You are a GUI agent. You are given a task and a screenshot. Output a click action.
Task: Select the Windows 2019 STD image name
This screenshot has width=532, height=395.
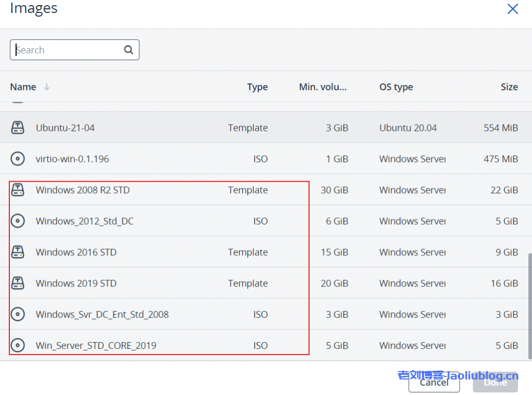click(x=76, y=283)
